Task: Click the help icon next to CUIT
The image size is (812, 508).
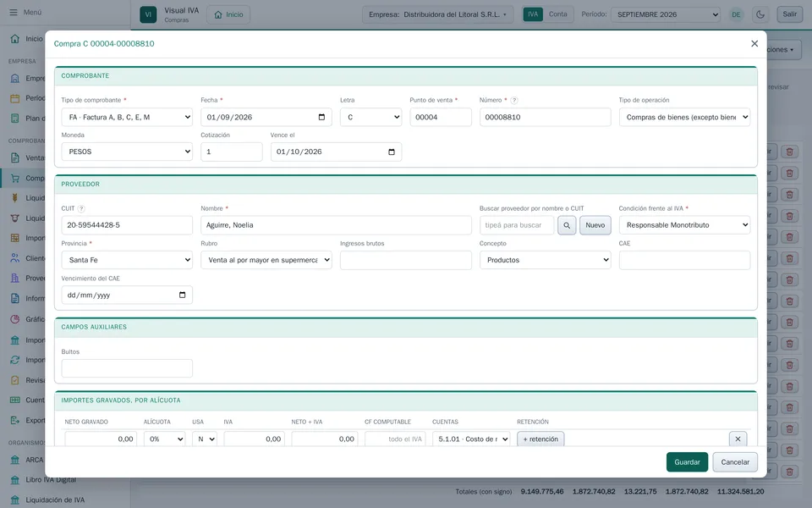Action: 81,208
